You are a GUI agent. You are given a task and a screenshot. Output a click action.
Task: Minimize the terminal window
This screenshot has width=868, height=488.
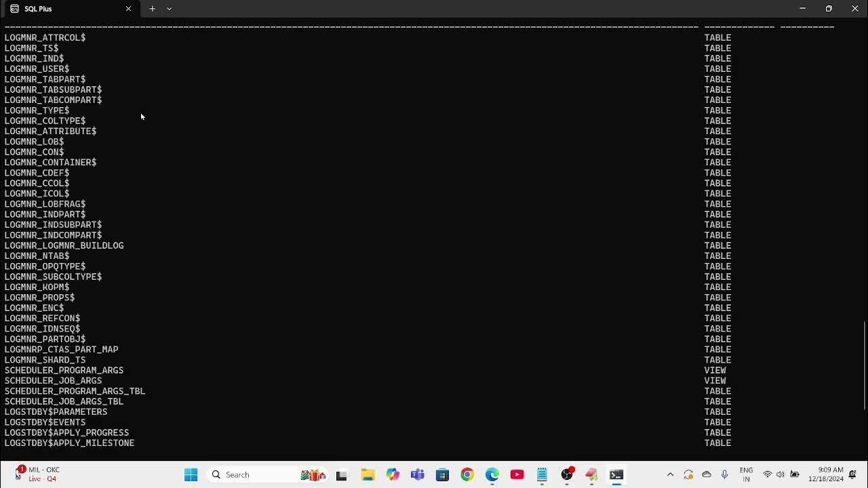coord(802,9)
